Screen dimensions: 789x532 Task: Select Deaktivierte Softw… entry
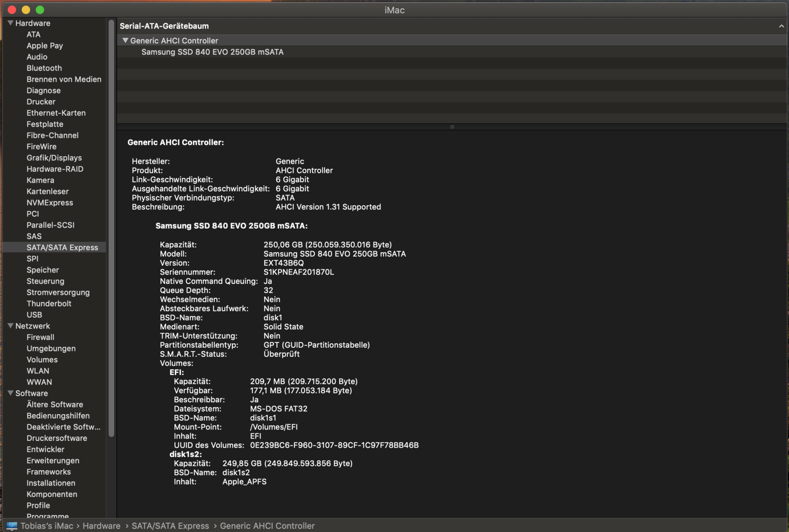(64, 427)
